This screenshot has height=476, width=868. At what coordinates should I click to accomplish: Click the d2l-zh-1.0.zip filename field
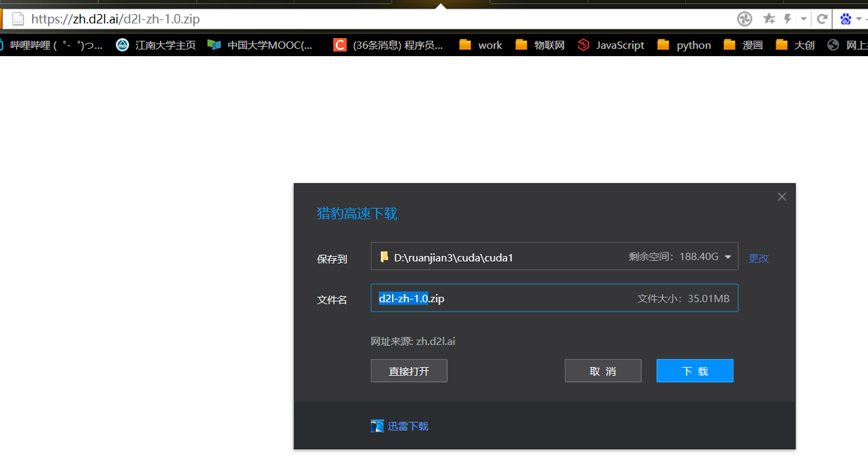point(554,298)
